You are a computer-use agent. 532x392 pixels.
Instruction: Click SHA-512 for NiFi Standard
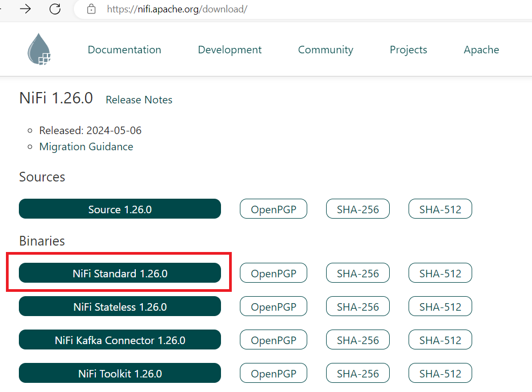(440, 273)
